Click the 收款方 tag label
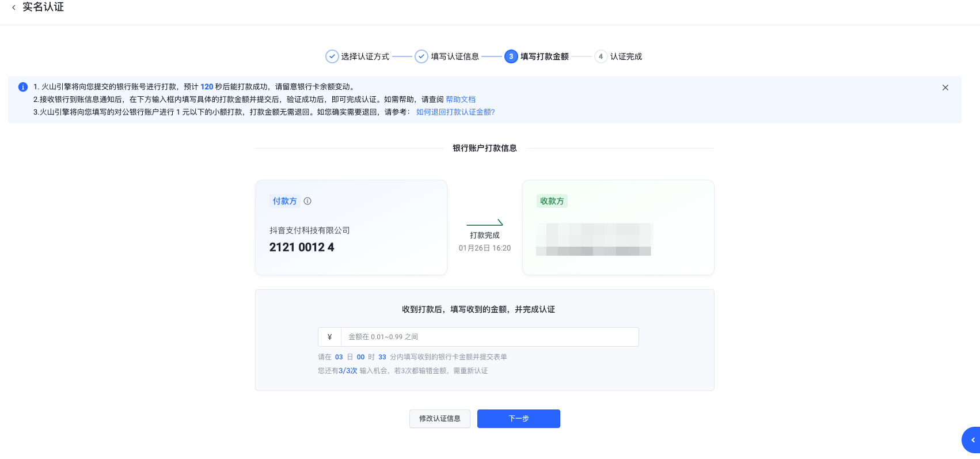Image resolution: width=980 pixels, height=459 pixels. click(x=552, y=201)
